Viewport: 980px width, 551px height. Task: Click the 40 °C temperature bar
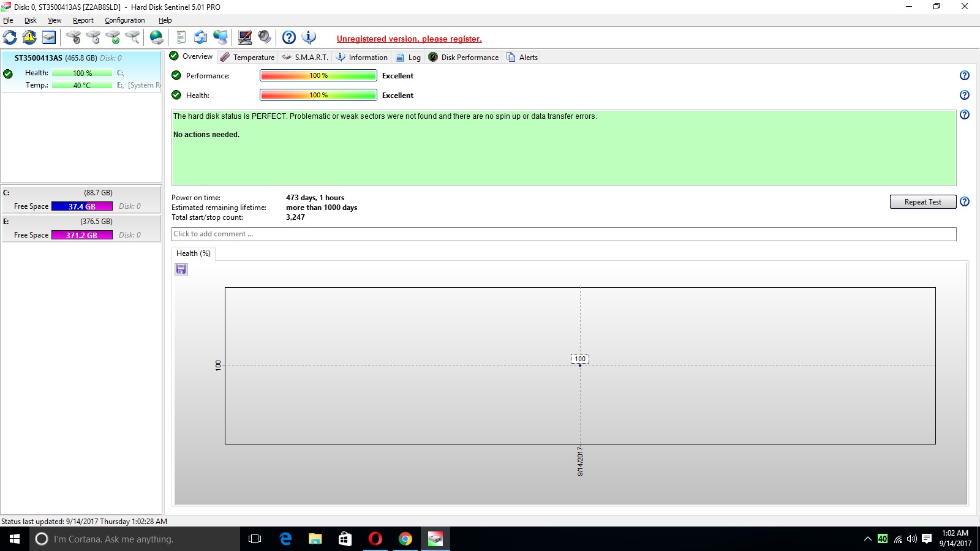point(82,85)
